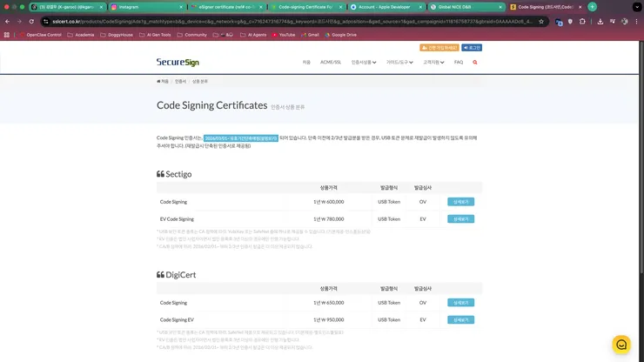Expand the 인증서상품 dropdown menu
Image resolution: width=644 pixels, height=362 pixels.
pyautogui.click(x=365, y=63)
